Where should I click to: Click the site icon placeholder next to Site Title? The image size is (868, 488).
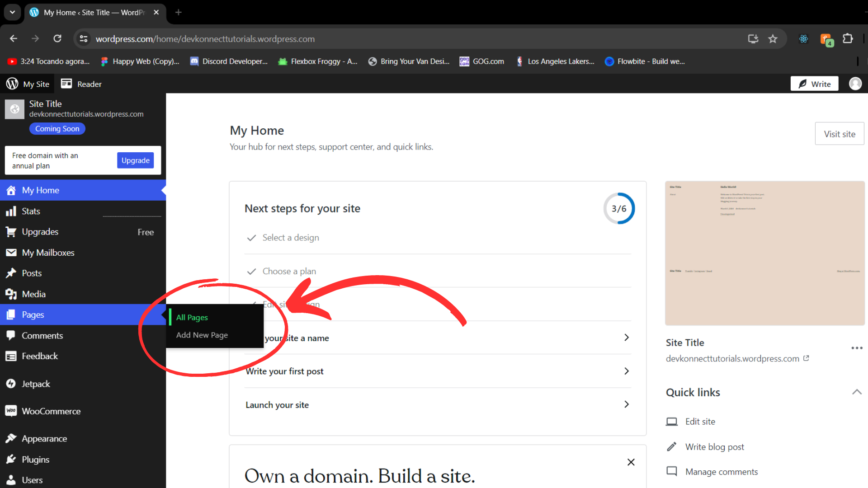14,109
